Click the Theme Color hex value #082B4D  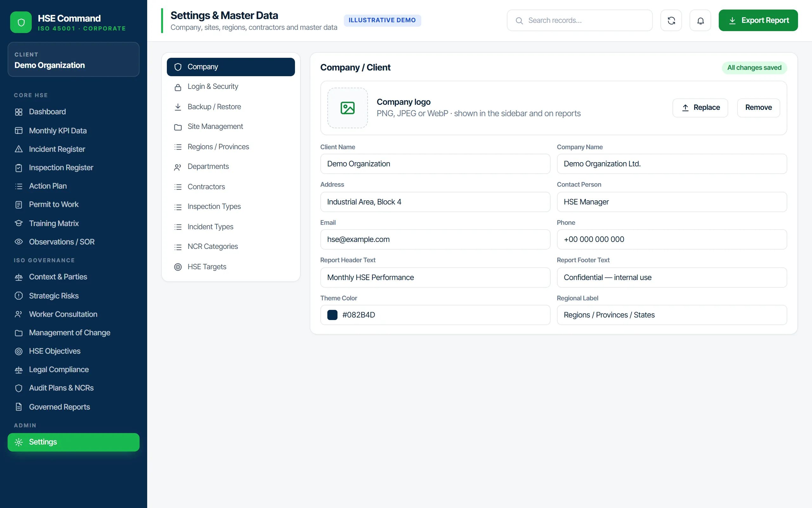pos(359,315)
